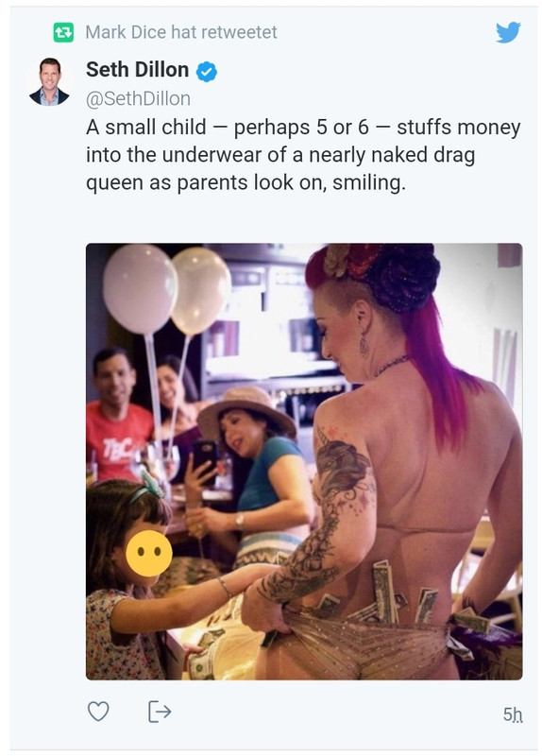
Task: Click the yellow emoji sticker on photo
Action: click(149, 553)
